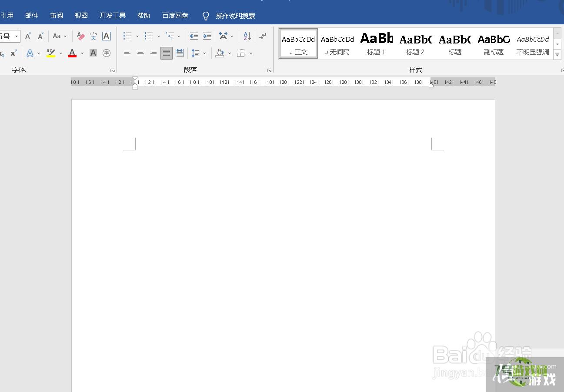Switch to the 视图 (View) tab
Image resolution: width=564 pixels, height=392 pixels.
click(81, 16)
